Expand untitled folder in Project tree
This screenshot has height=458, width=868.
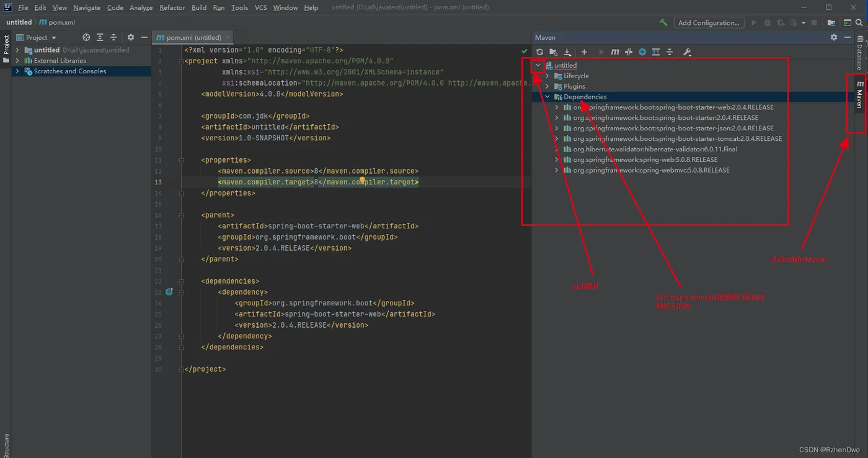click(17, 50)
